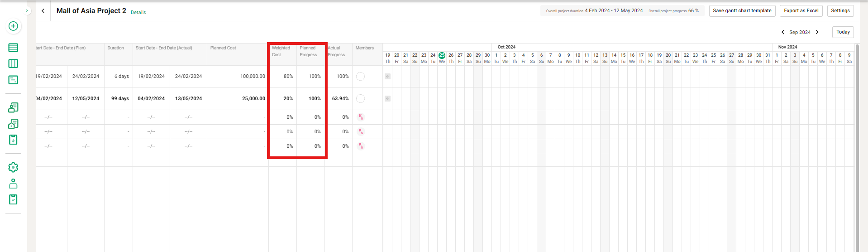This screenshot has height=252, width=868.
Task: Click the clipboard checkmark icon in sidebar
Action: tap(14, 199)
